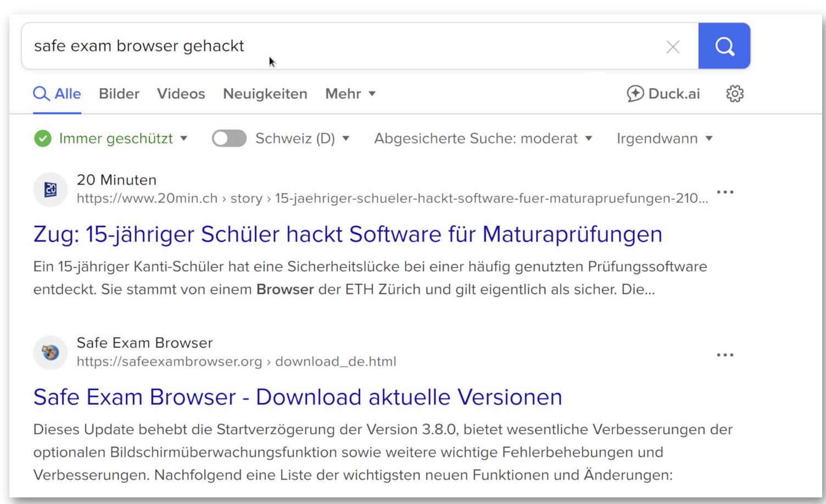Click the Ein 15-jähriger Kanti-Schüler snippet text
The width and height of the screenshot is (826, 504).
coord(370,278)
